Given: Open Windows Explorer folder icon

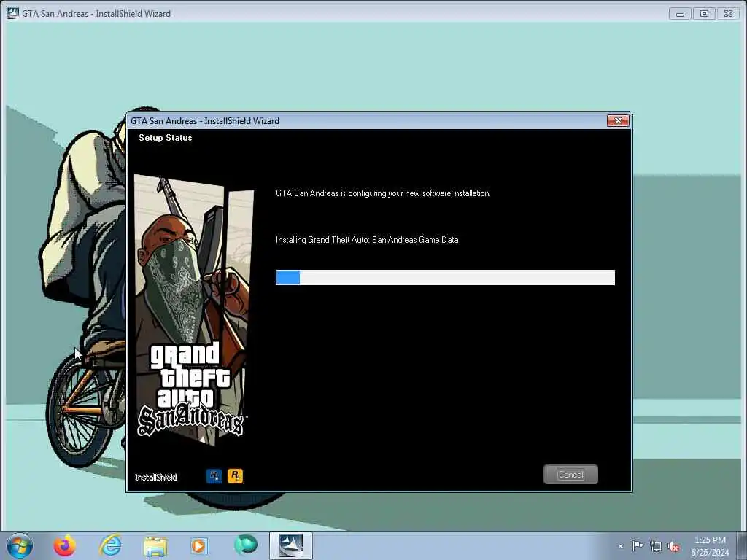Looking at the screenshot, I should [155, 545].
